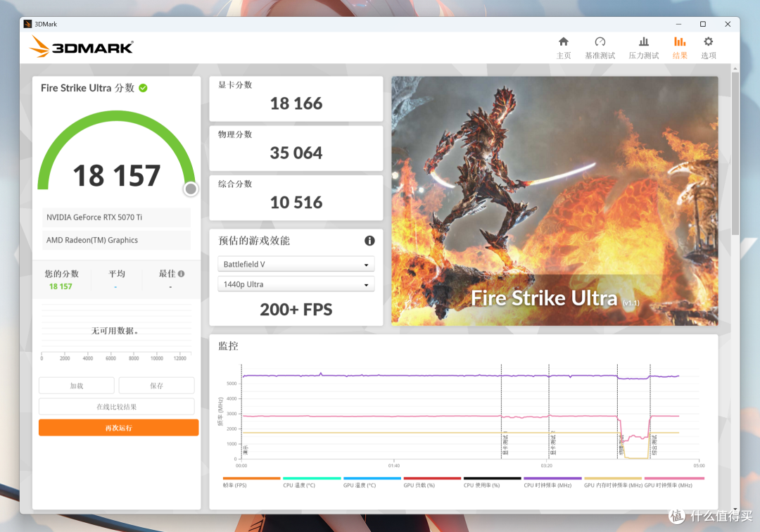Image resolution: width=760 pixels, height=532 pixels.
Task: Toggle GPU 时钟频率 (MHz) legend item
Action: click(673, 483)
